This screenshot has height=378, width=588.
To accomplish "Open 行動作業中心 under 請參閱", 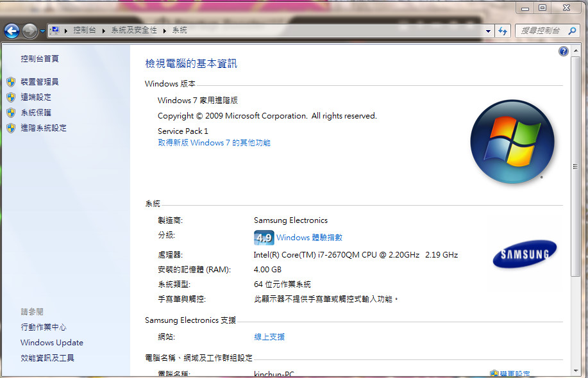I will [x=44, y=327].
